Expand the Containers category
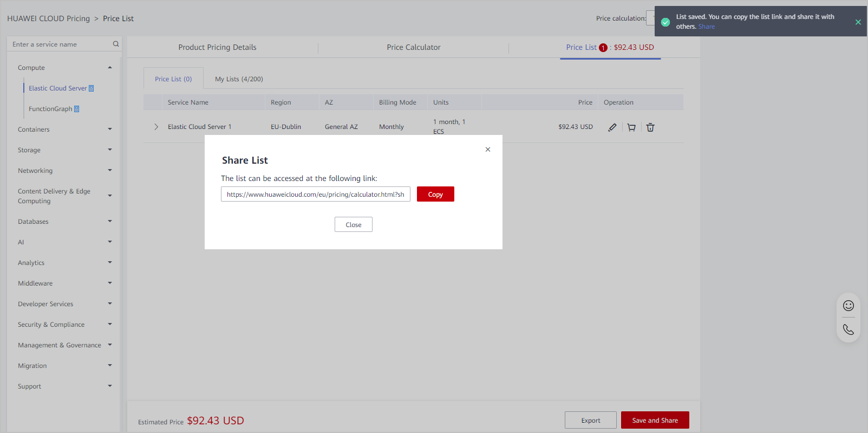The image size is (868, 433). tap(110, 129)
